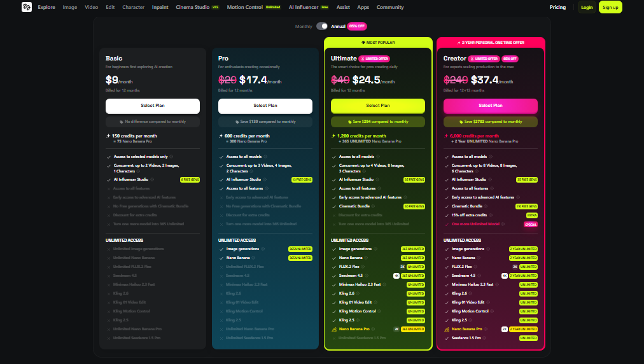Click the Sign up button
Image resolution: width=644 pixels, height=364 pixels.
(610, 7)
